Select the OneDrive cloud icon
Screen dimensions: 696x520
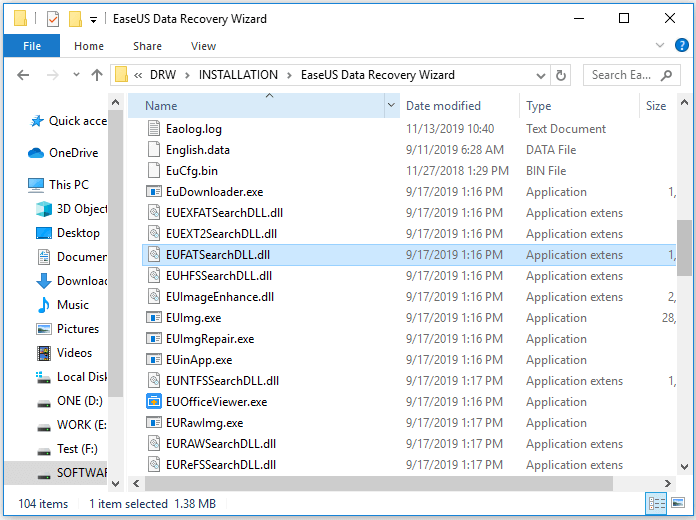pyautogui.click(x=36, y=153)
